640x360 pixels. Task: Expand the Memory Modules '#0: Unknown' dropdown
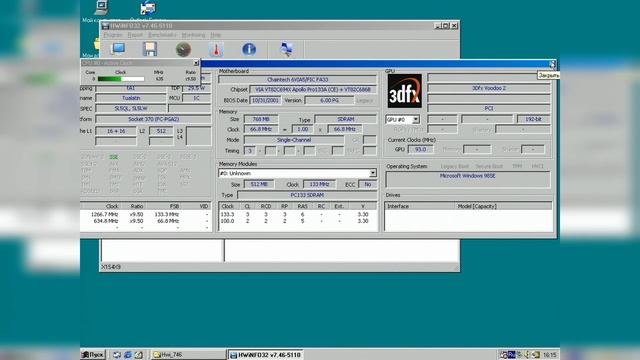(372, 173)
